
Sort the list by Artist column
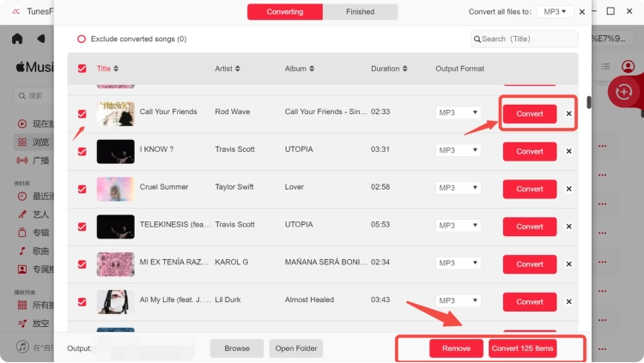tap(228, 69)
